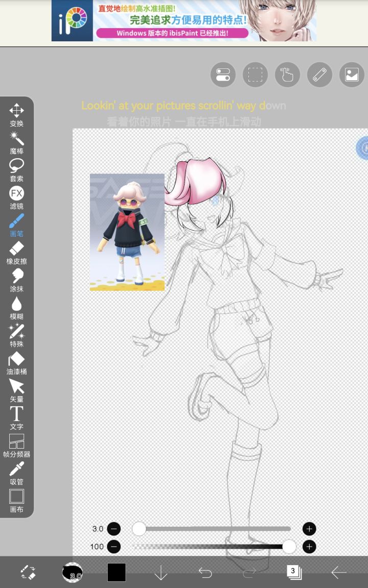Increase opacity with plus button
This screenshot has height=588, width=368.
click(x=309, y=546)
